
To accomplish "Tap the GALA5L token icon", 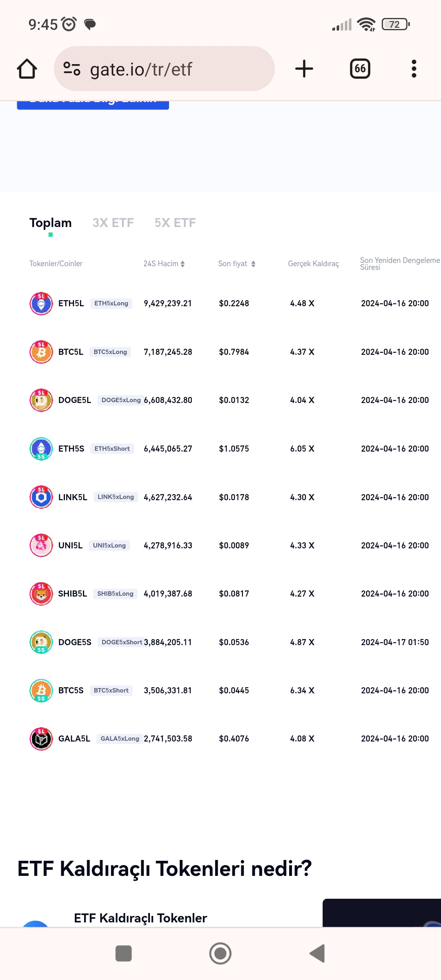I will [x=41, y=739].
